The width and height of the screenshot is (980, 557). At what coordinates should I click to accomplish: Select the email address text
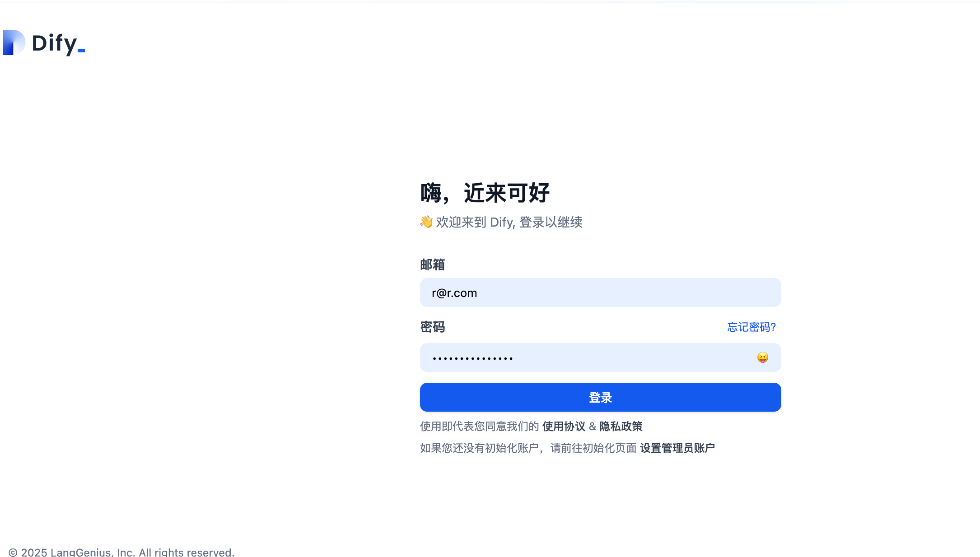pos(453,292)
